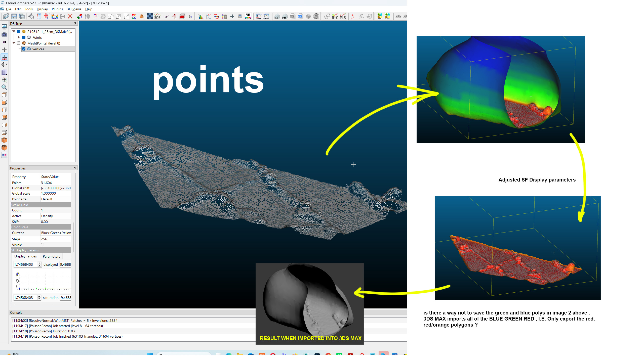The image size is (644, 362).
Task: Click the Steps value 256 field
Action: coord(56,239)
